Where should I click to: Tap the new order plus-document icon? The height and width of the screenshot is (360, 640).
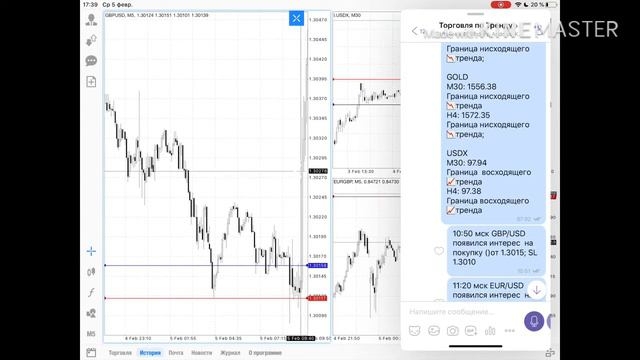coord(91,82)
